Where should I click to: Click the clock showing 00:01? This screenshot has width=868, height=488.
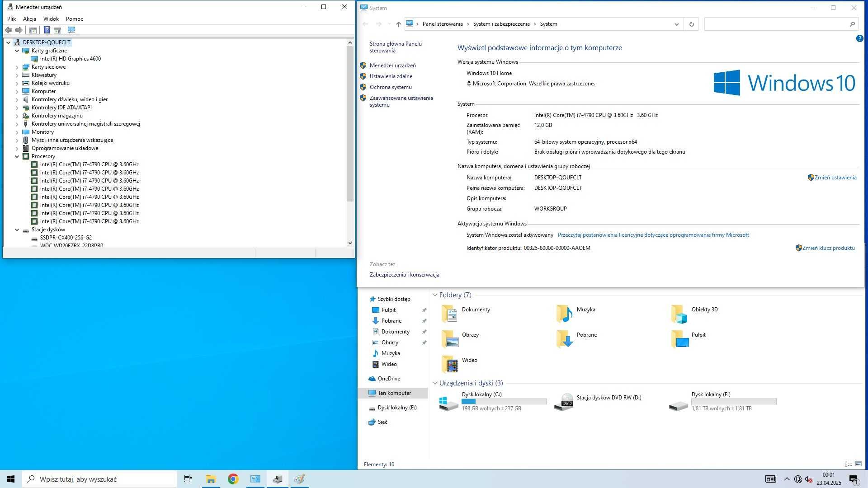[829, 475]
